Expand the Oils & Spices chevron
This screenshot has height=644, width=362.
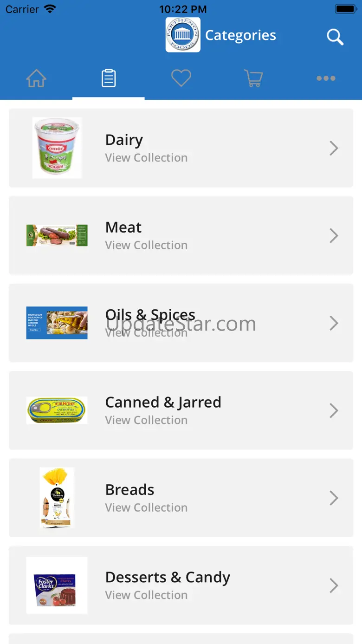click(x=334, y=323)
